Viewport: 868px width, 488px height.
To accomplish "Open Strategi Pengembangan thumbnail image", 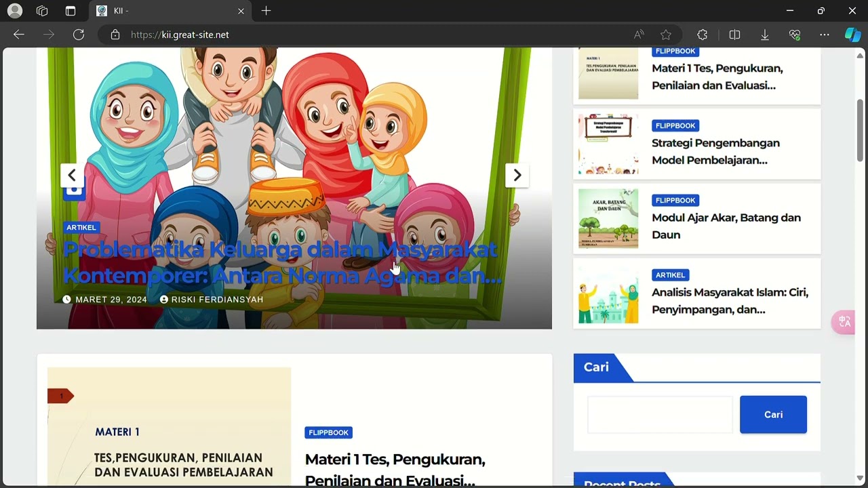I will click(608, 144).
